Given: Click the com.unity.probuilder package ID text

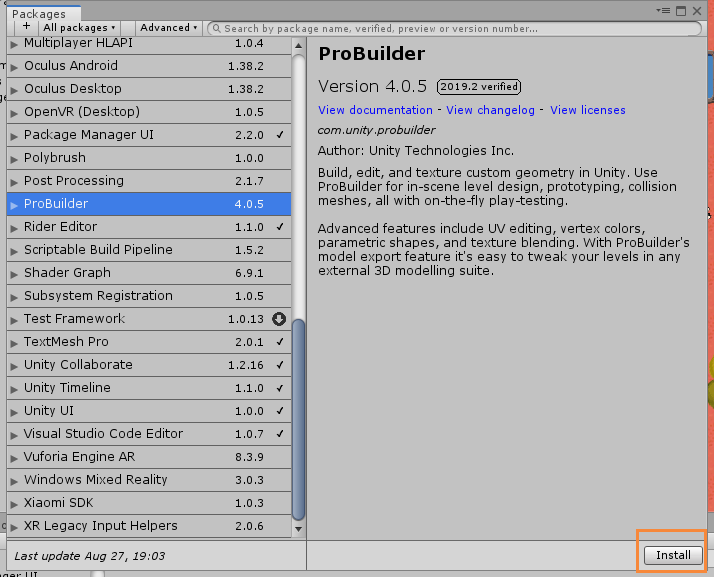Looking at the screenshot, I should (x=377, y=130).
